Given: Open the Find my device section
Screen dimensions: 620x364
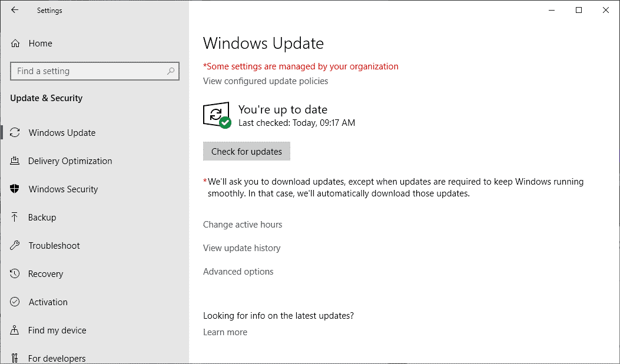Looking at the screenshot, I should point(57,330).
